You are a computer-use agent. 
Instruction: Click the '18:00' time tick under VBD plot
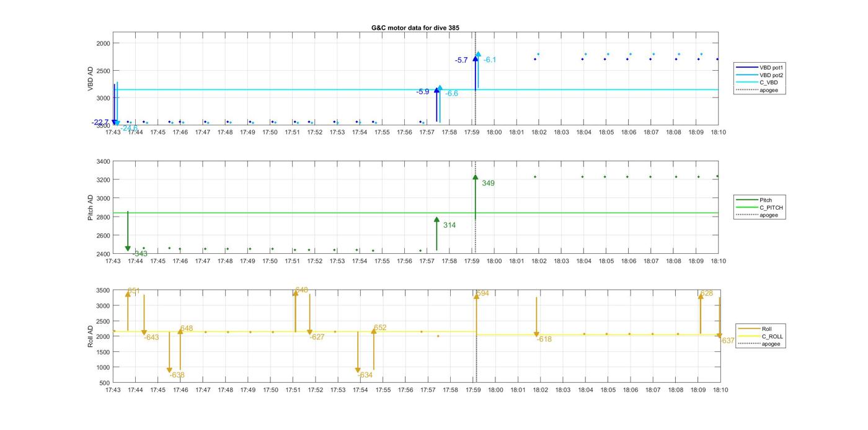click(x=494, y=132)
